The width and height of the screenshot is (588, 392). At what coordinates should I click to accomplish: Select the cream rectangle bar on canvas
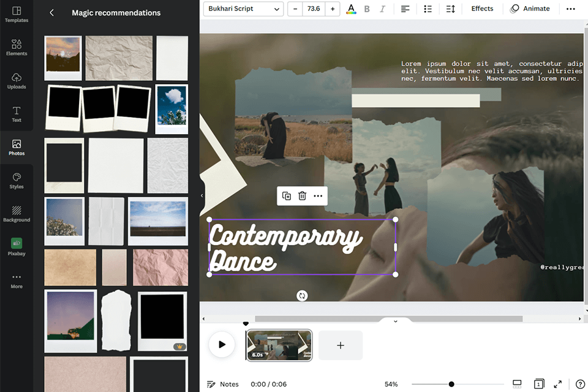click(x=415, y=100)
